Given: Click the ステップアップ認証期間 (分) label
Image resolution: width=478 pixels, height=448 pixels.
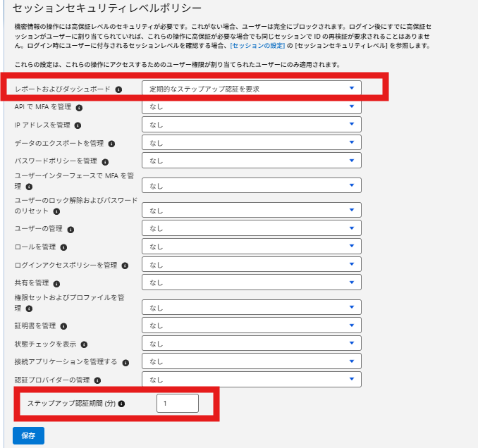Looking at the screenshot, I should pos(71,404).
